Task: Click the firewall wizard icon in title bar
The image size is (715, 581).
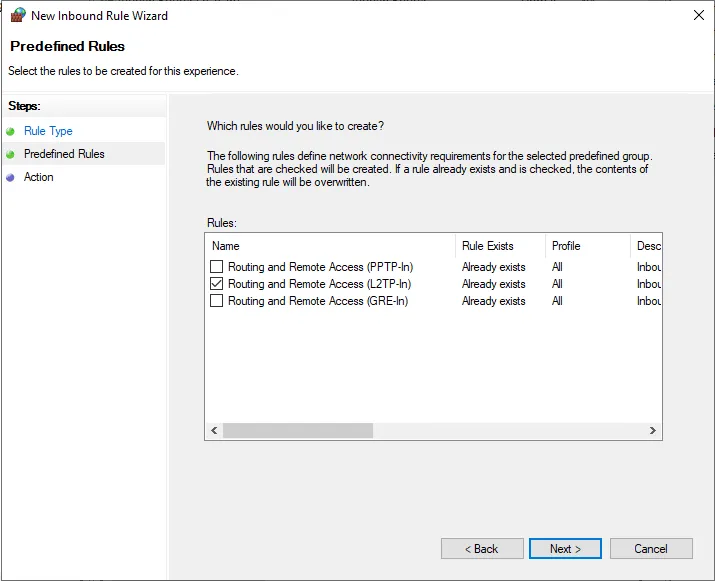Action: 17,15
